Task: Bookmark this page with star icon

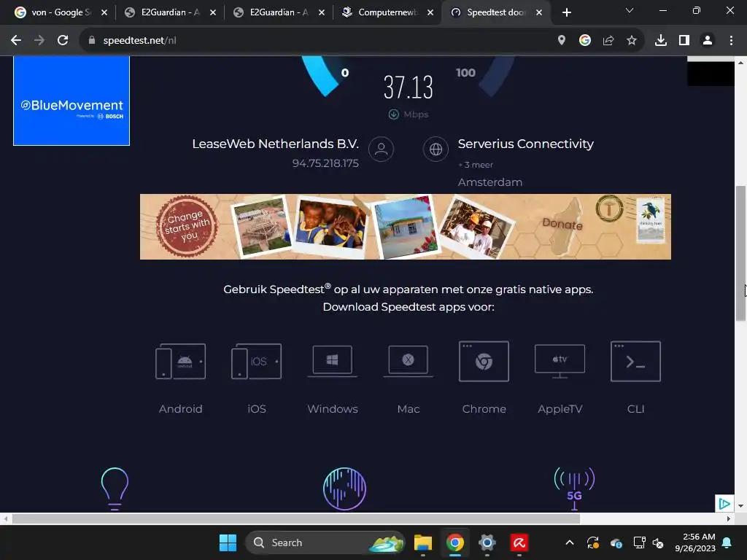Action: (632, 41)
